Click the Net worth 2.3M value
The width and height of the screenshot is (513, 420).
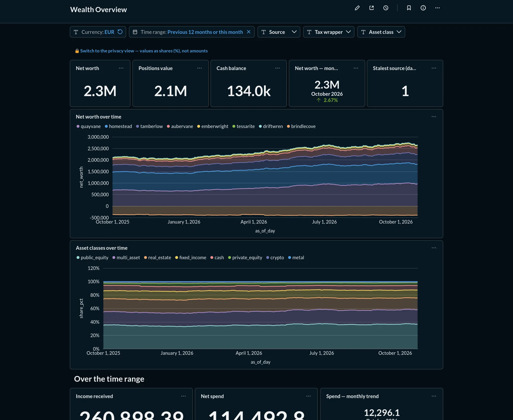pyautogui.click(x=100, y=91)
